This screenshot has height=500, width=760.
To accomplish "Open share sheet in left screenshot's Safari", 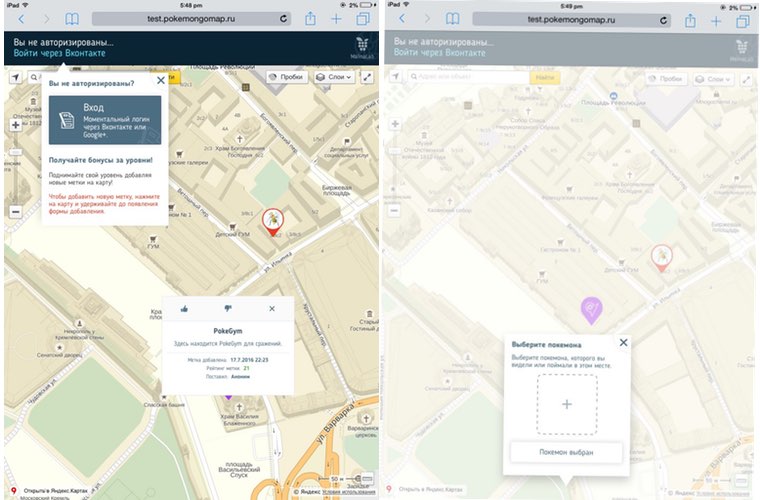I will (310, 19).
